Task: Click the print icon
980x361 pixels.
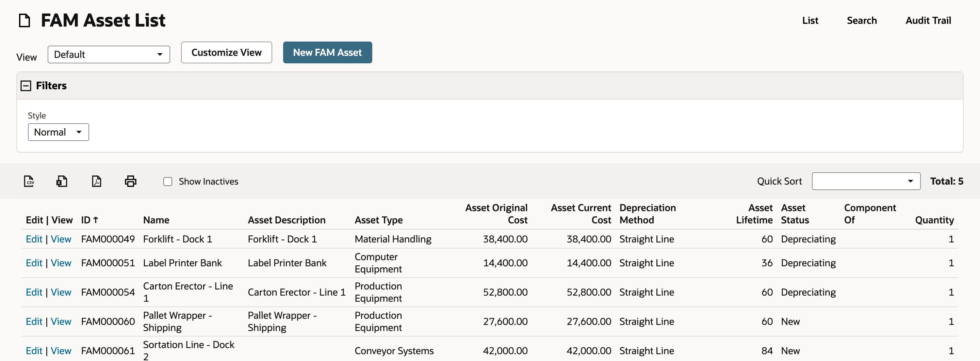Action: pyautogui.click(x=130, y=181)
